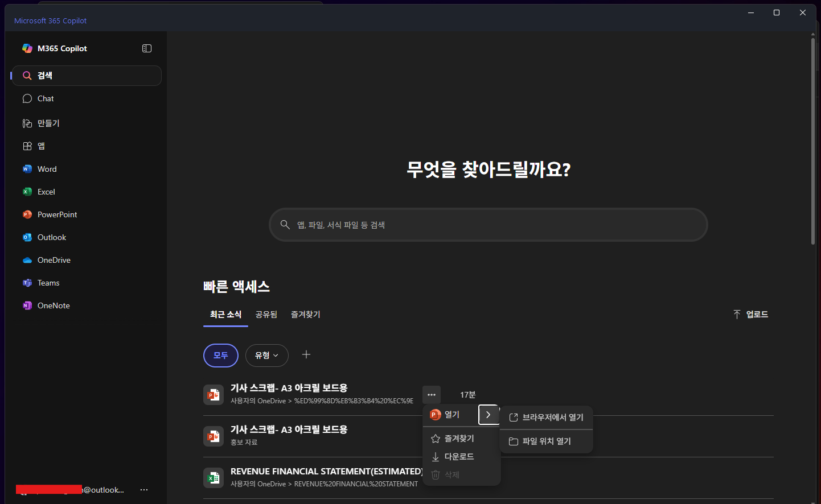Click the 홍보 자료 location text
The image size is (821, 504).
pyautogui.click(x=244, y=442)
